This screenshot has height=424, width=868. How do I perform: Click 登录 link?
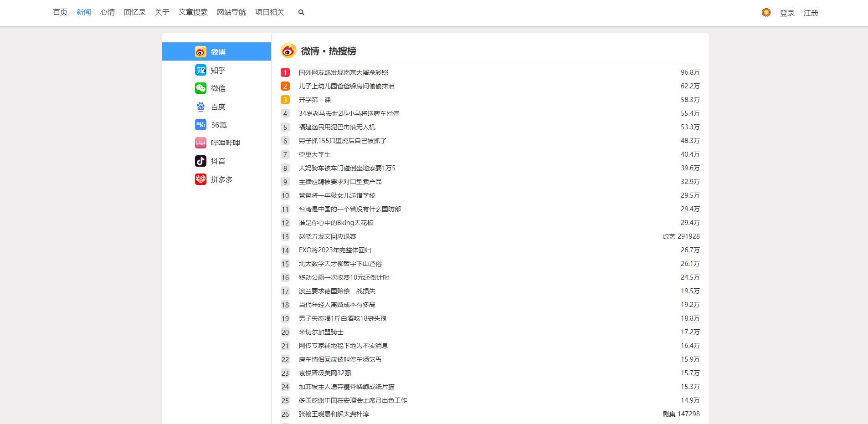coord(787,13)
